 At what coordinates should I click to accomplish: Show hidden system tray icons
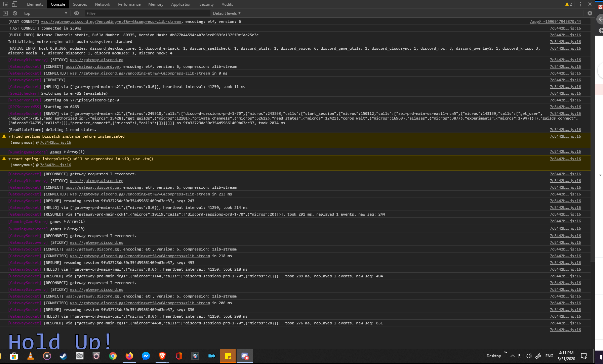point(512,356)
